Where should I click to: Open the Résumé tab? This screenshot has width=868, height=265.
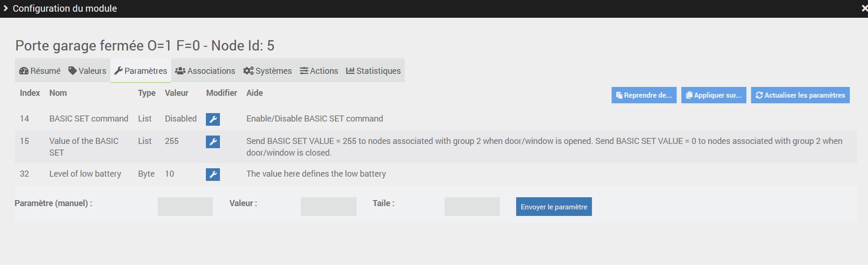pyautogui.click(x=40, y=71)
